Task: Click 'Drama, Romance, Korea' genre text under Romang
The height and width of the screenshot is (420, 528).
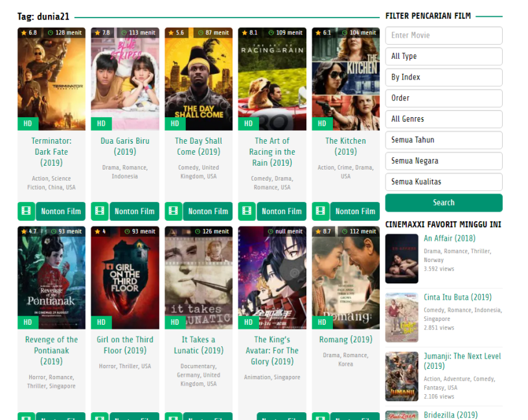Action: pyautogui.click(x=346, y=359)
